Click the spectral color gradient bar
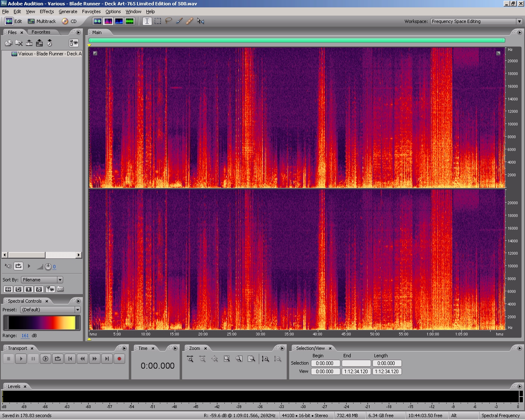 [x=42, y=323]
